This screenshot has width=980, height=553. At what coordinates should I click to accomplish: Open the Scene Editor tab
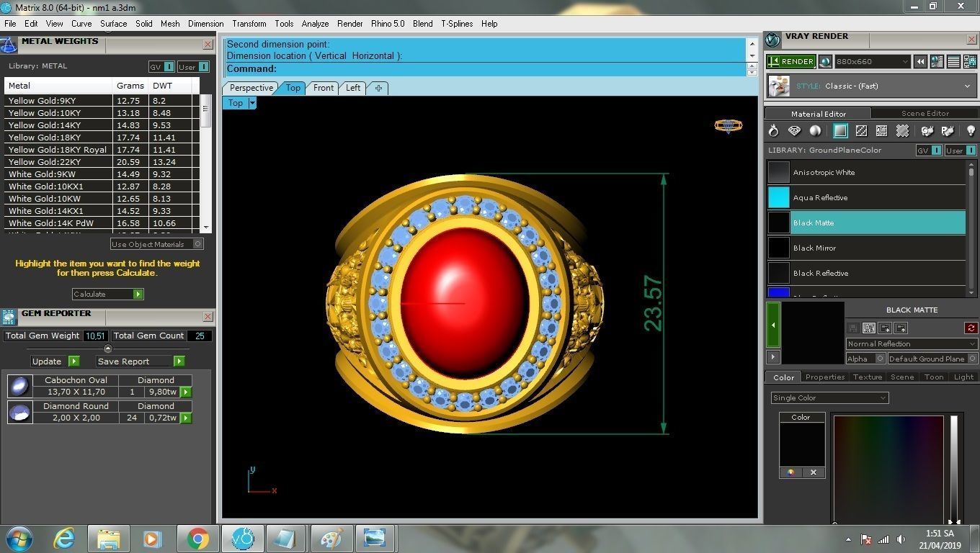click(x=925, y=114)
